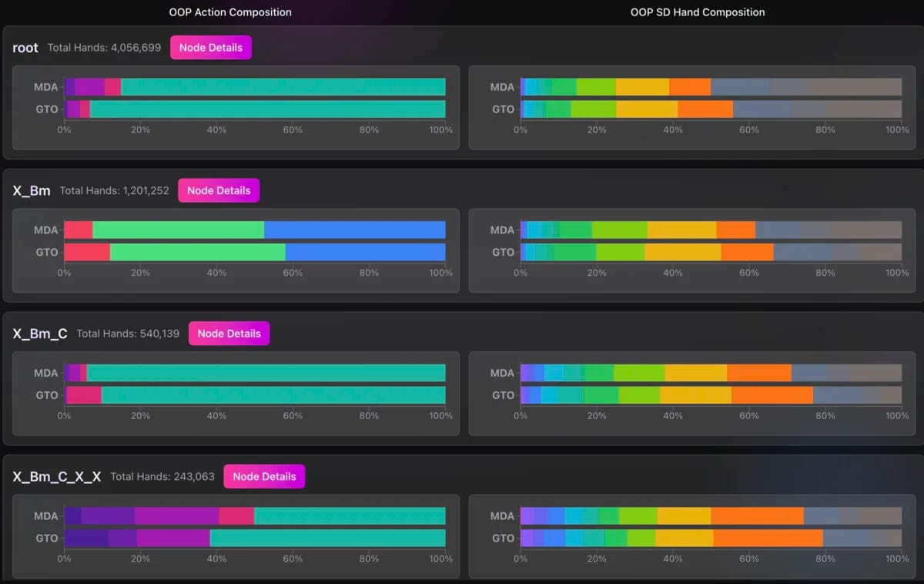924x584 pixels.
Task: Select blue segment in X_Bm MDA action bar
Action: point(354,230)
